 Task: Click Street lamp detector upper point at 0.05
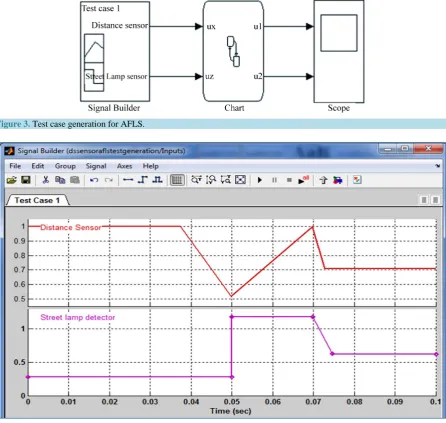[x=232, y=317]
